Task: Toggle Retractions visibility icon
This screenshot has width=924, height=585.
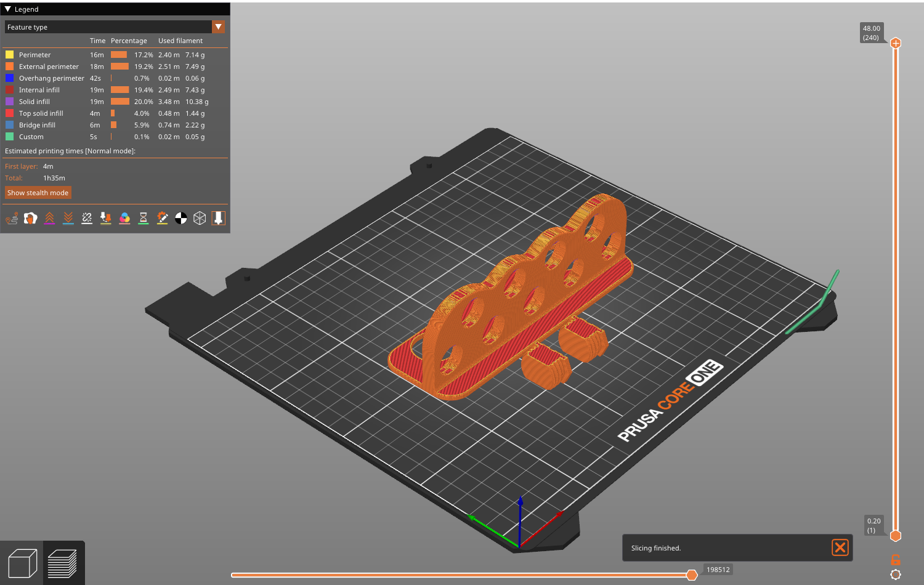Action: pos(49,218)
